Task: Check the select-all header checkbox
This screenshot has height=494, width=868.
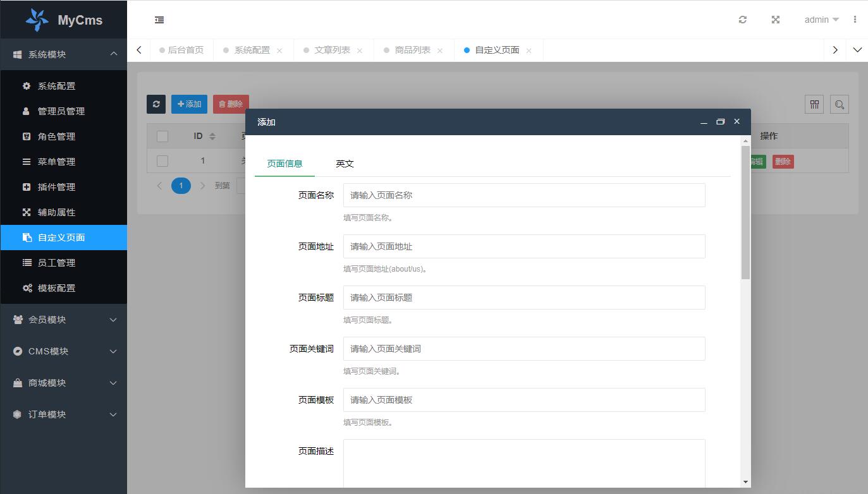Action: [162, 136]
